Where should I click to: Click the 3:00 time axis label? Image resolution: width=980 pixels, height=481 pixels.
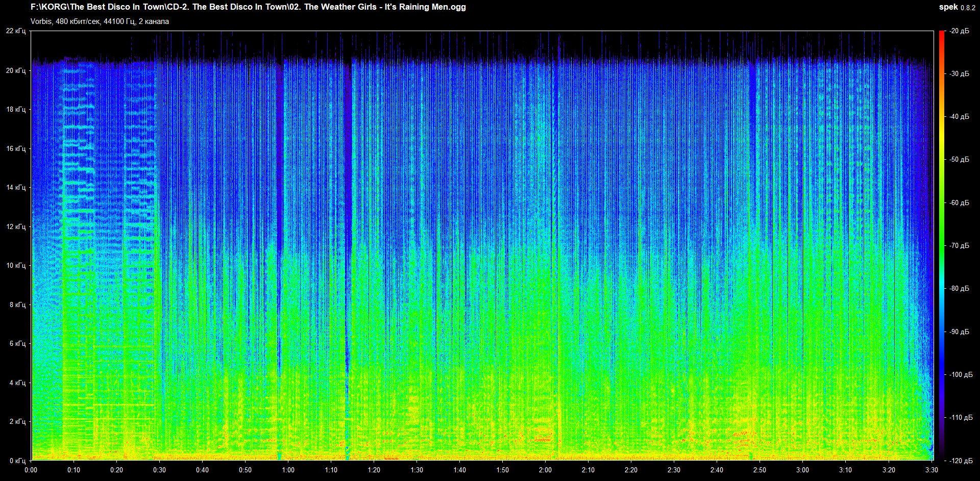tap(803, 470)
